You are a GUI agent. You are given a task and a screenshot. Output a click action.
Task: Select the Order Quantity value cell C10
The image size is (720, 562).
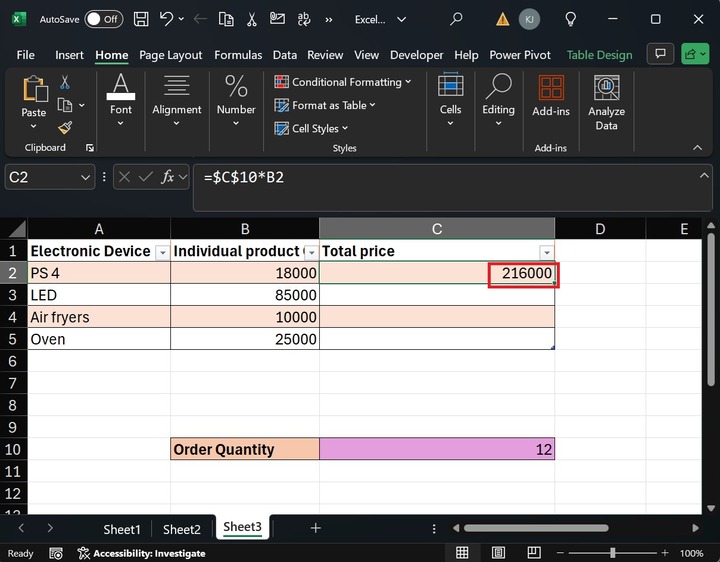(x=437, y=450)
